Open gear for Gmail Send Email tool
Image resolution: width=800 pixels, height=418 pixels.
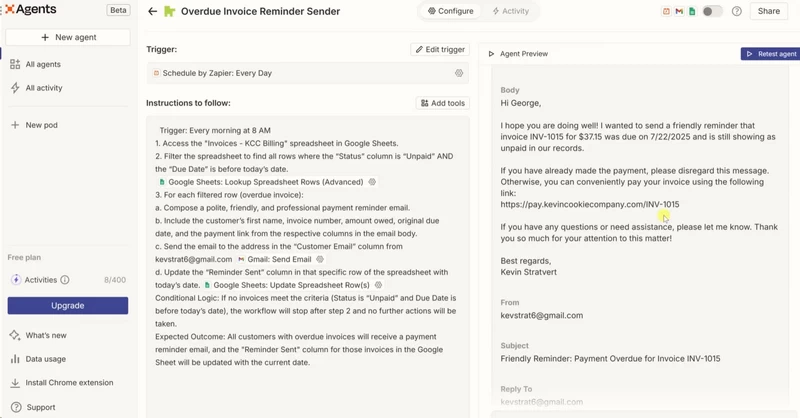[320, 259]
